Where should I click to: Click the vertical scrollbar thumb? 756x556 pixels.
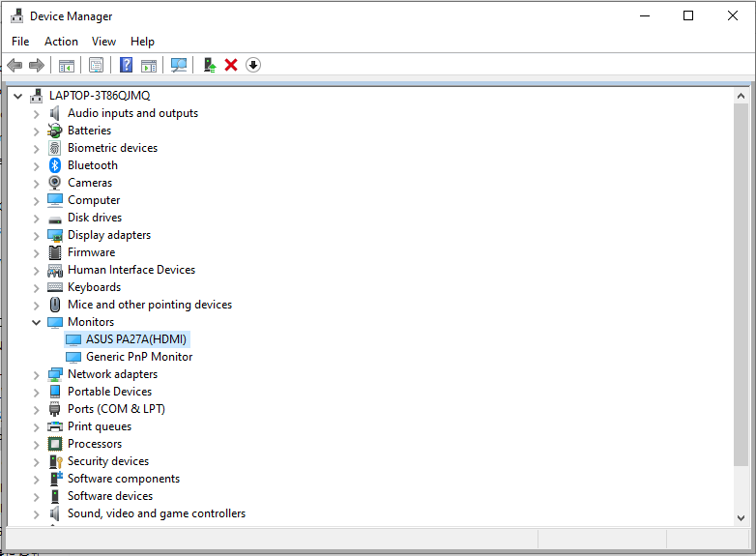[741, 284]
